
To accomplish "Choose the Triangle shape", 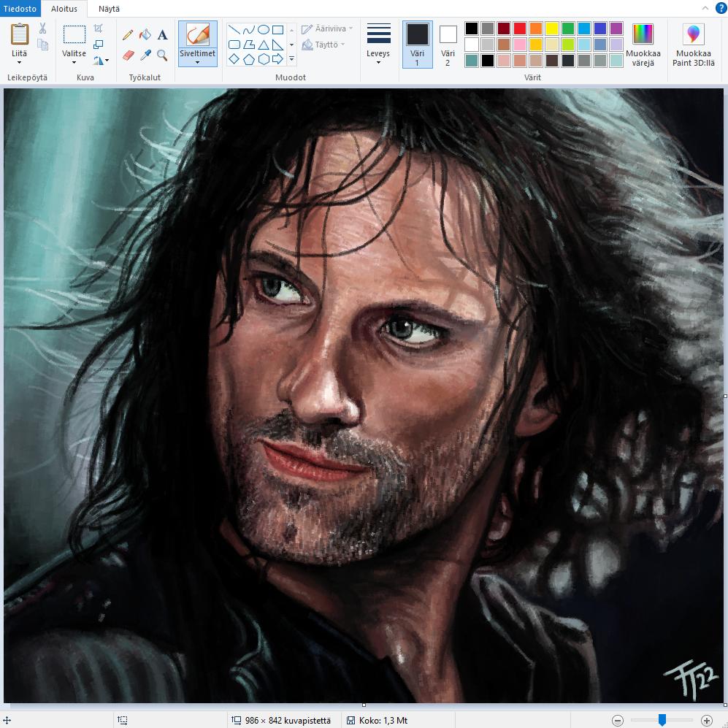I will 264,45.
